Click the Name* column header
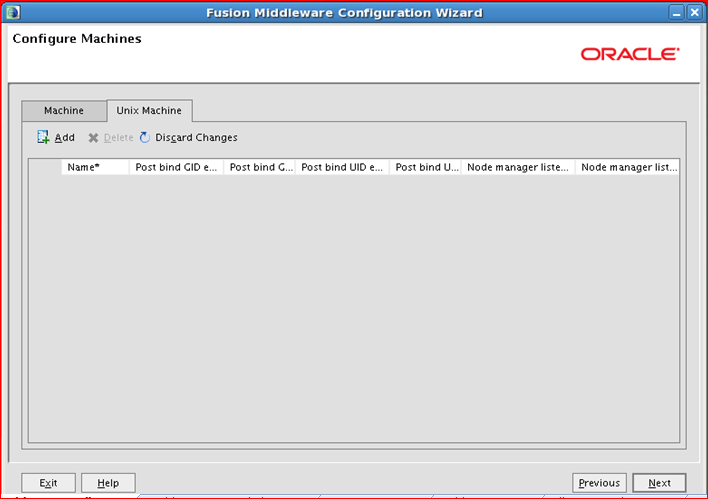Image resolution: width=708 pixels, height=499 pixels. (95, 167)
